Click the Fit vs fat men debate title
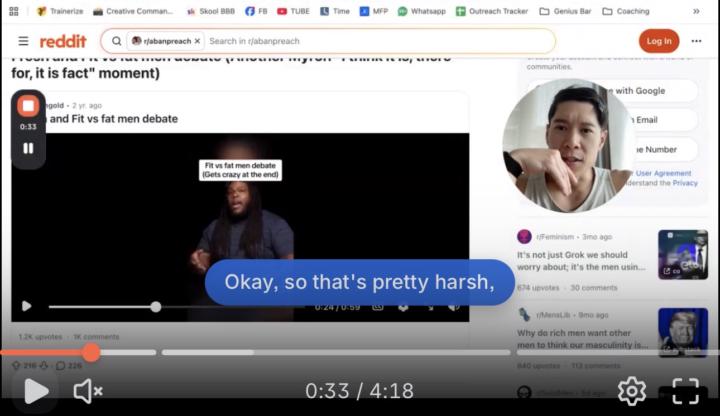The width and height of the screenshot is (720, 416). point(113,118)
